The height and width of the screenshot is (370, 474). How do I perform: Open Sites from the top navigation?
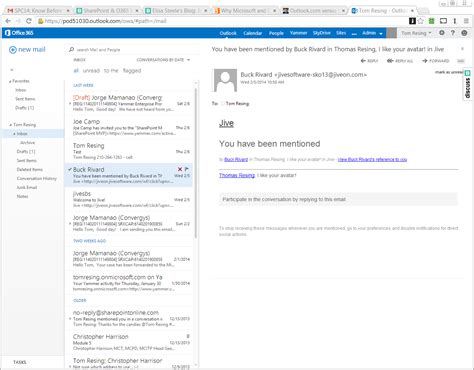click(341, 33)
